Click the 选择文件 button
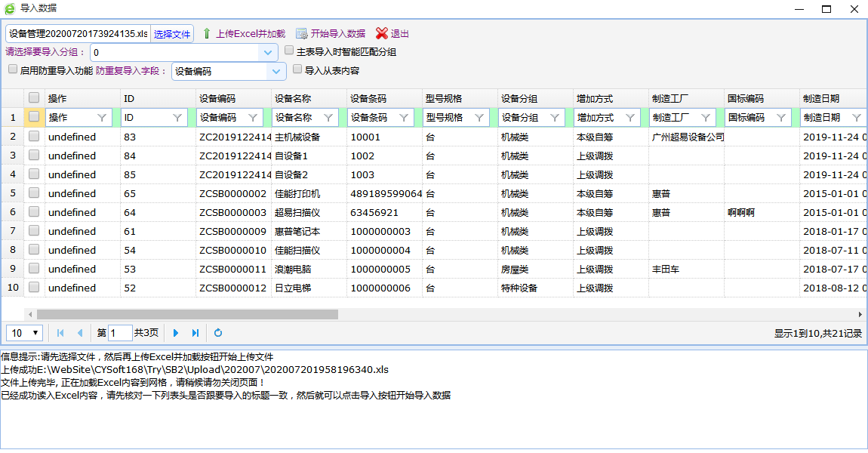Image resolution: width=868 pixels, height=453 pixels. click(x=172, y=34)
